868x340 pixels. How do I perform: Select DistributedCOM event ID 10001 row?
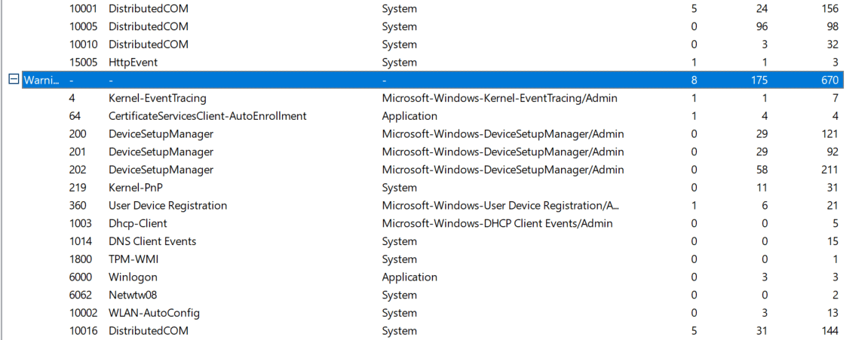pyautogui.click(x=149, y=9)
